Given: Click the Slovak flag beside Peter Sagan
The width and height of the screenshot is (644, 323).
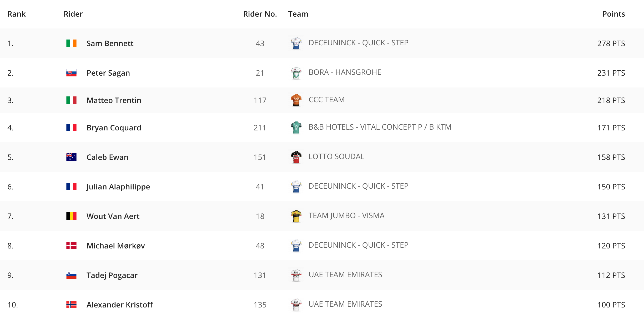Looking at the screenshot, I should pos(71,73).
